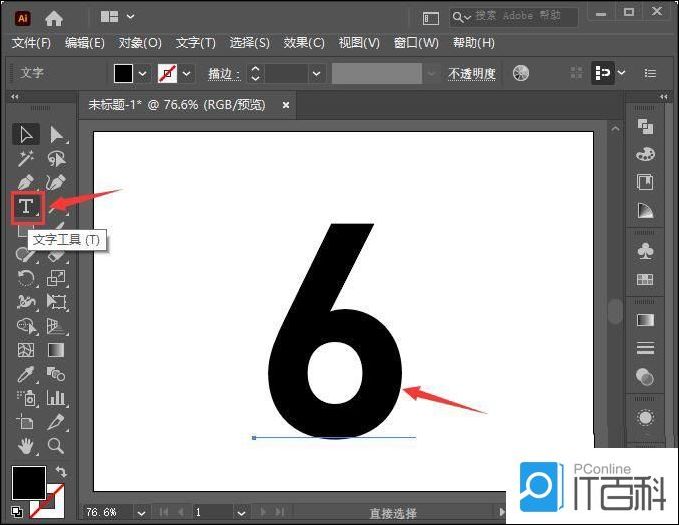Swap fill and stroke colors

(61, 471)
